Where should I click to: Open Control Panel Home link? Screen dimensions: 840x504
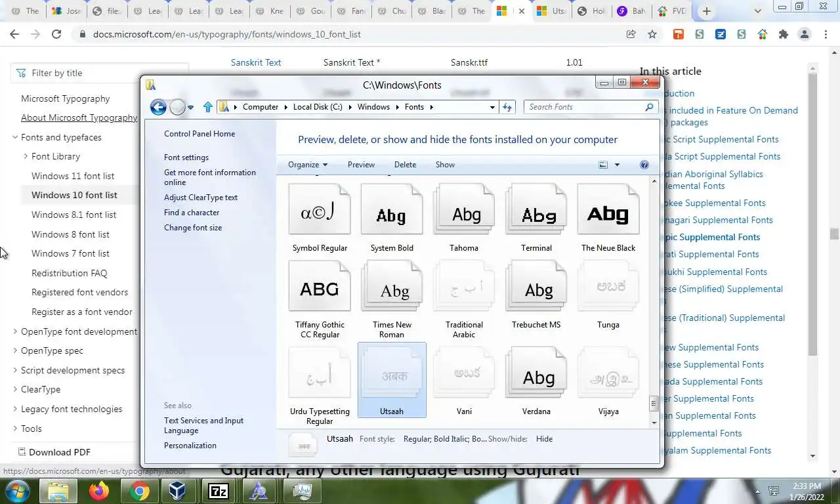tap(199, 134)
